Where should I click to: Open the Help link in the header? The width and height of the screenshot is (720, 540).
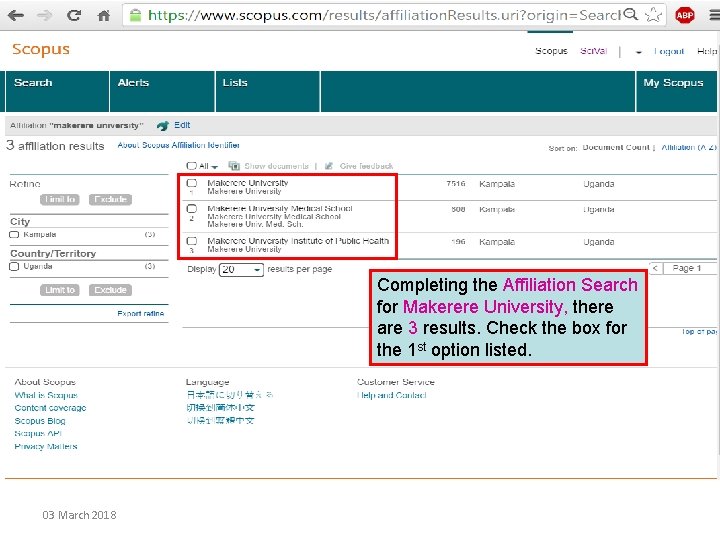pyautogui.click(x=707, y=51)
